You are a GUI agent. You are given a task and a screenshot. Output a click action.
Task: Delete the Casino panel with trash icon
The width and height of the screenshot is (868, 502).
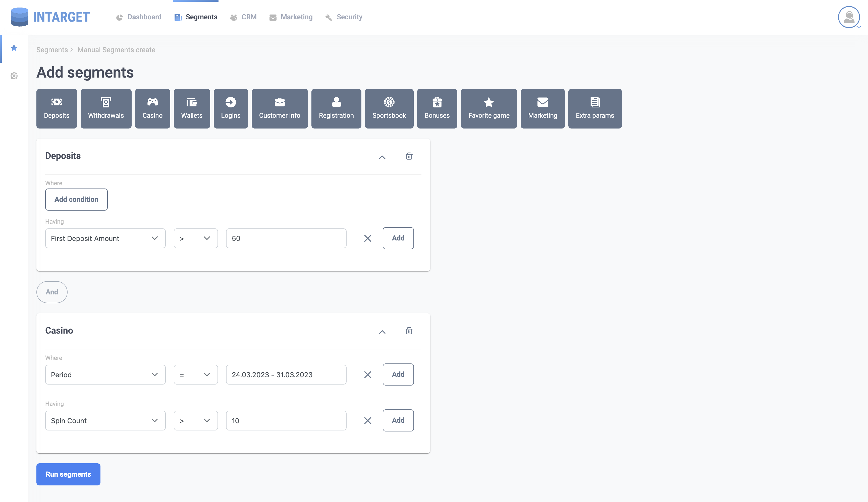[409, 331]
